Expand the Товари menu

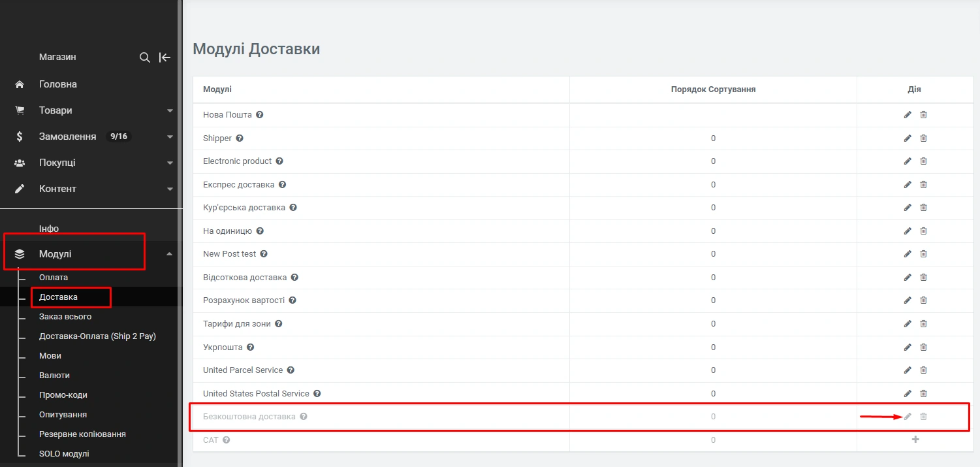[x=170, y=111]
